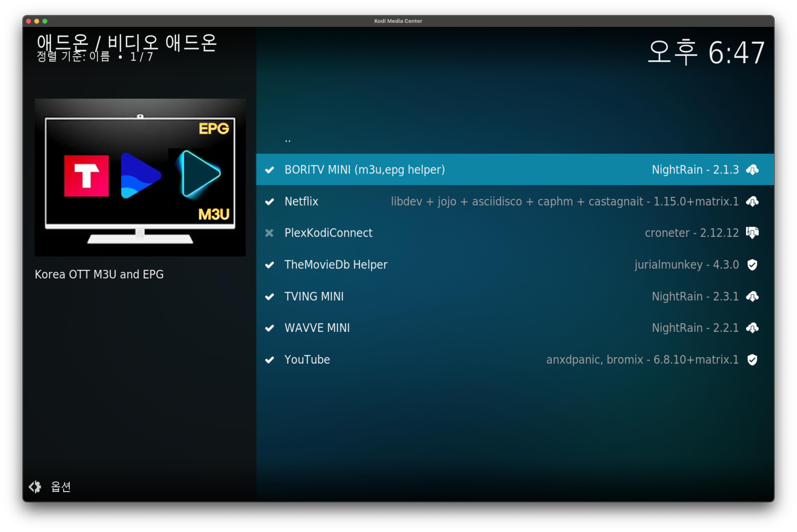Click the enabled checkmark beside TVING MINI
Screen dimensions: 797x532
tap(269, 297)
